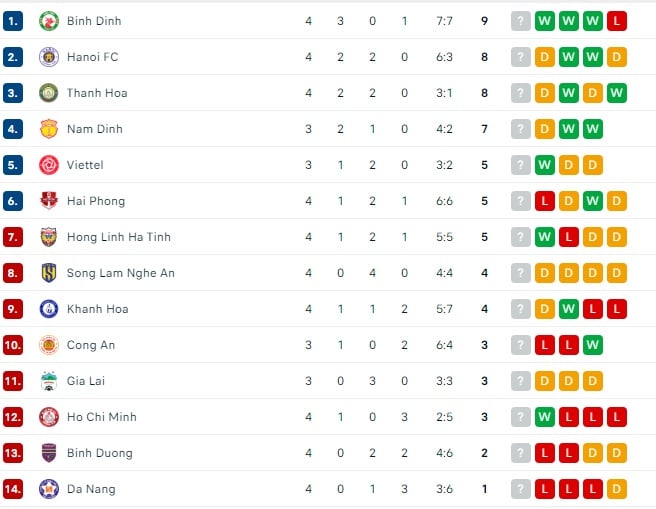Click Cong An's green W form badge

pos(592,345)
